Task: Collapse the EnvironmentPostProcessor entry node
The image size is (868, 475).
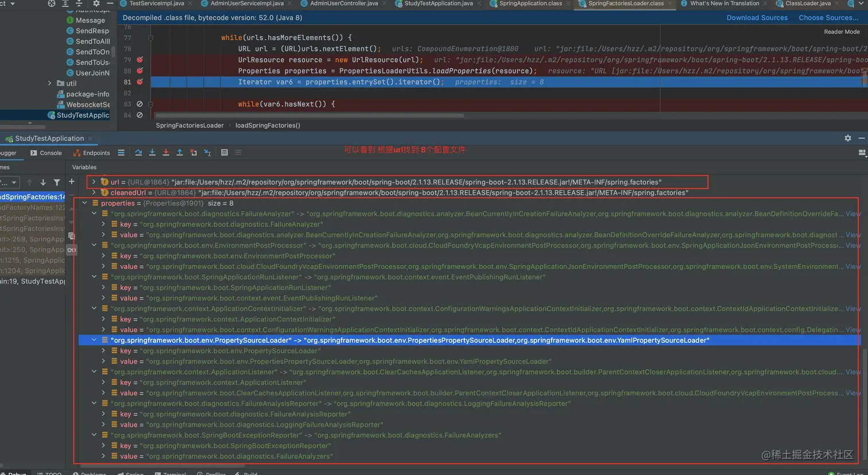Action: point(94,245)
